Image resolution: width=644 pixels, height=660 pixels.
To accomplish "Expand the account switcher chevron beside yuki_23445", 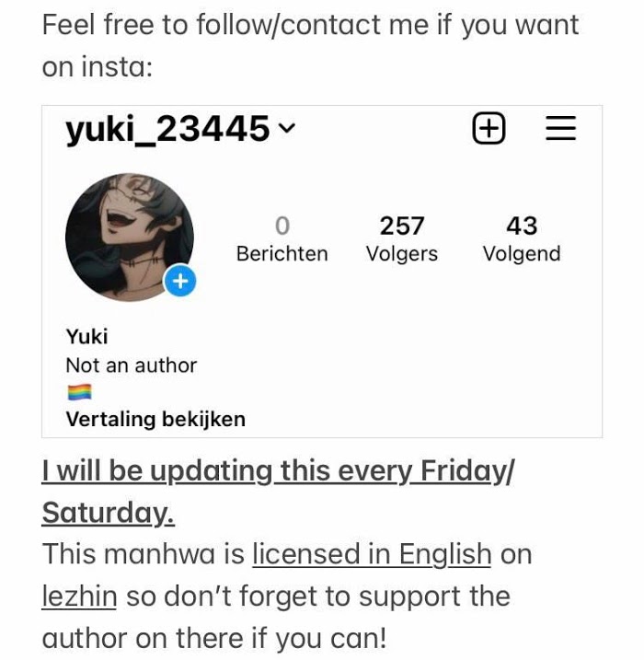I will tap(287, 128).
